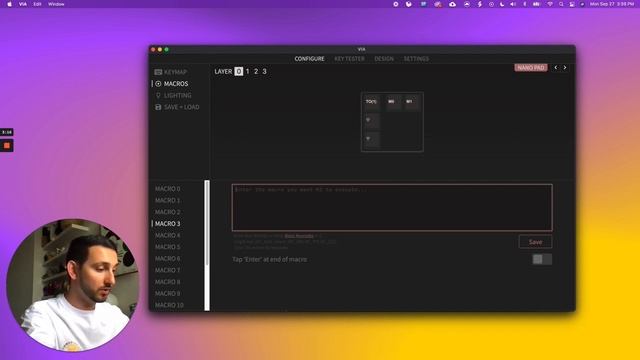Click the macro list scrollbar

coord(207,245)
